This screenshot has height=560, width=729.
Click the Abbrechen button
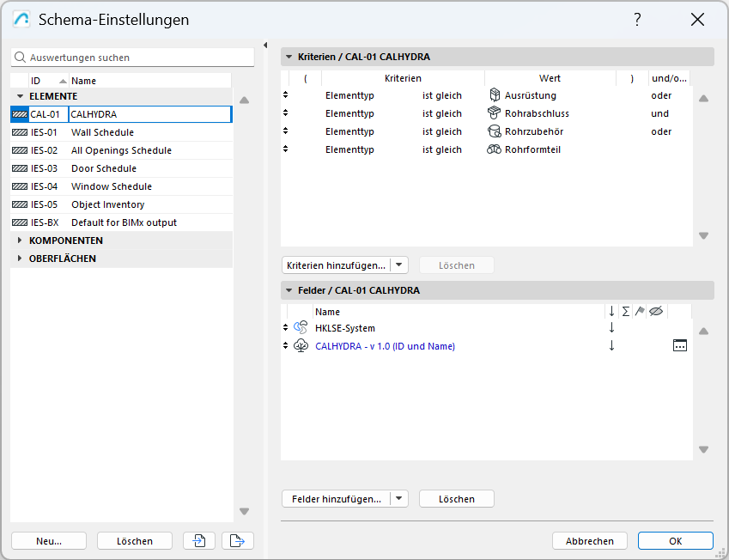tap(589, 541)
